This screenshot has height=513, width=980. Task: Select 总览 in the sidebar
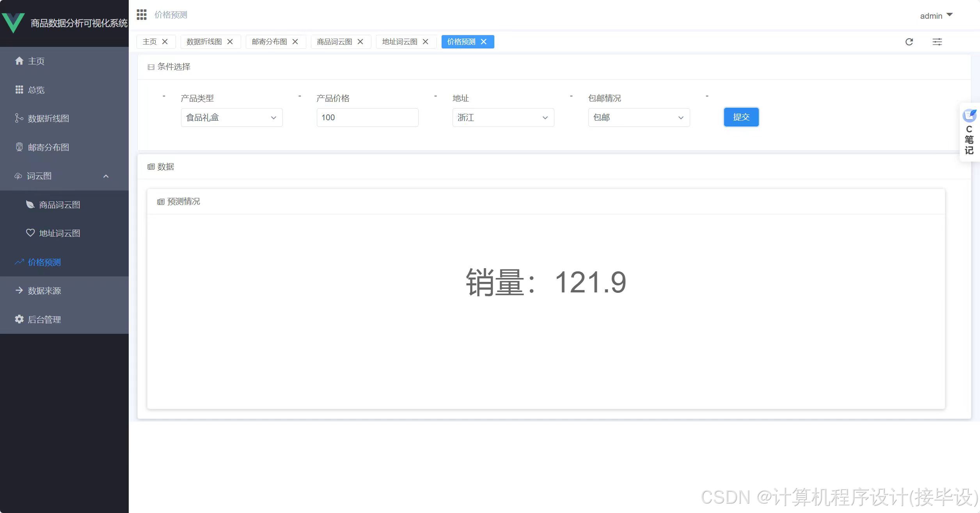point(36,90)
